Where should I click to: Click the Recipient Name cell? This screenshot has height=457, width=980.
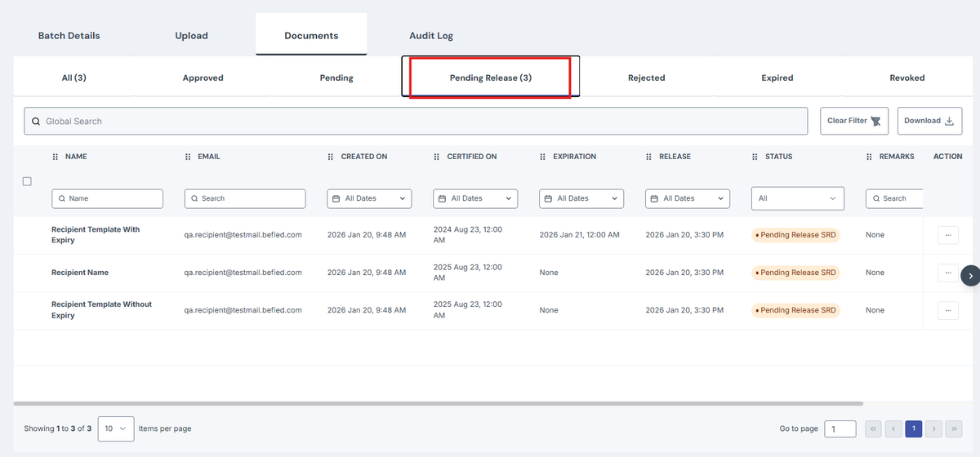(x=80, y=273)
